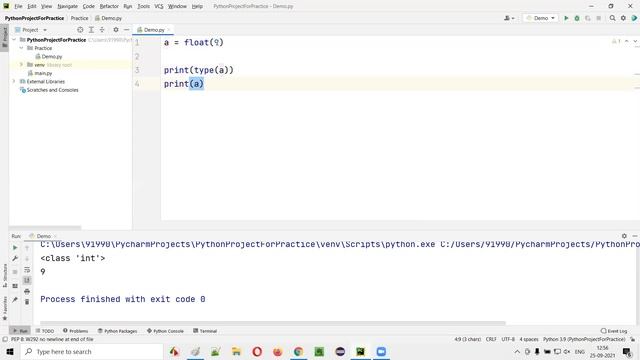Click 4 spaces indent setting

click(x=529, y=339)
